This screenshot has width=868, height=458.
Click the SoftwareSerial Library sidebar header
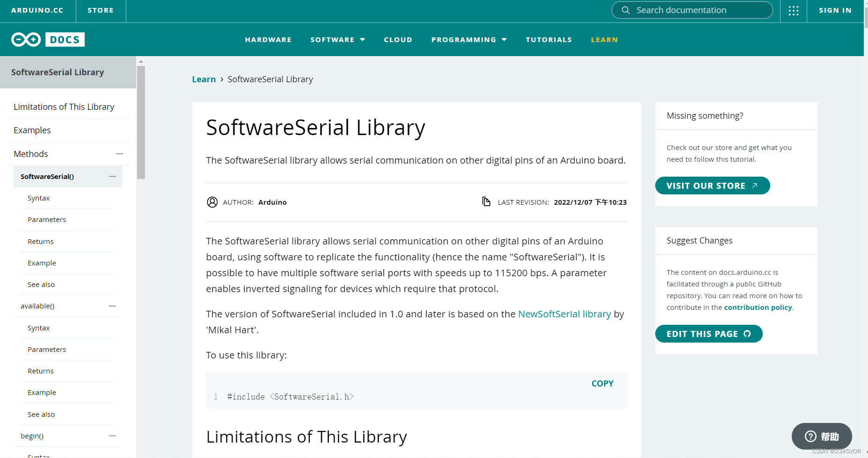pyautogui.click(x=68, y=72)
